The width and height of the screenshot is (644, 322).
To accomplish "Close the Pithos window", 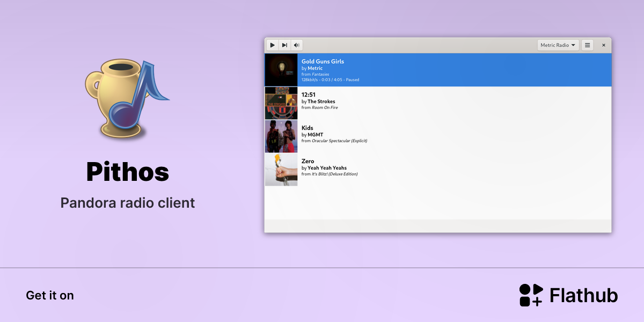I will pyautogui.click(x=604, y=45).
